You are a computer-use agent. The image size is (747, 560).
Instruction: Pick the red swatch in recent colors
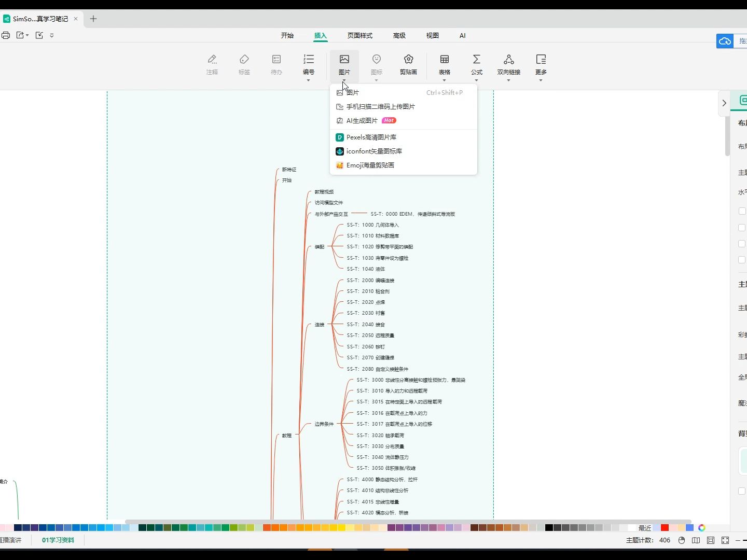[665, 528]
